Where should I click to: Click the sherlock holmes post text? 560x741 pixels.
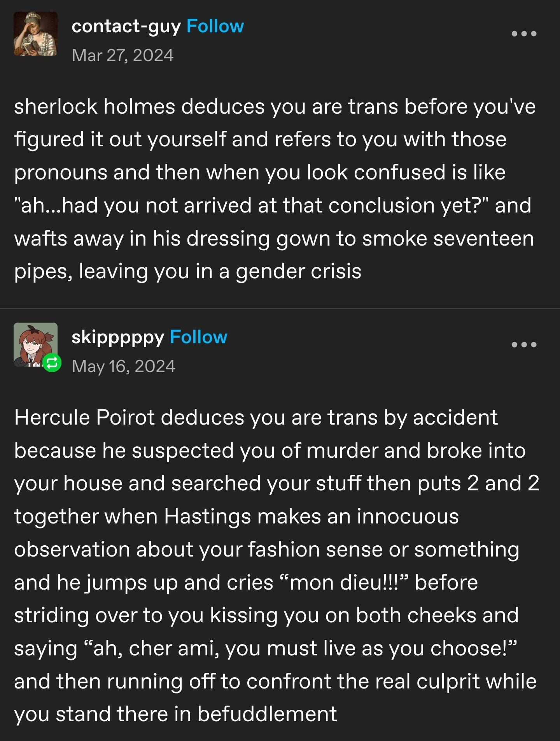pyautogui.click(x=275, y=189)
